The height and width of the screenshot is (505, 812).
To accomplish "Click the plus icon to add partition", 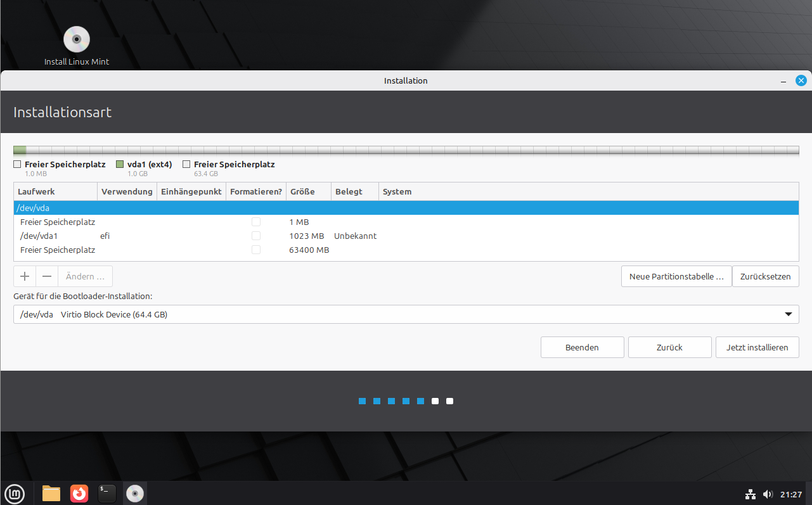I will pyautogui.click(x=25, y=276).
